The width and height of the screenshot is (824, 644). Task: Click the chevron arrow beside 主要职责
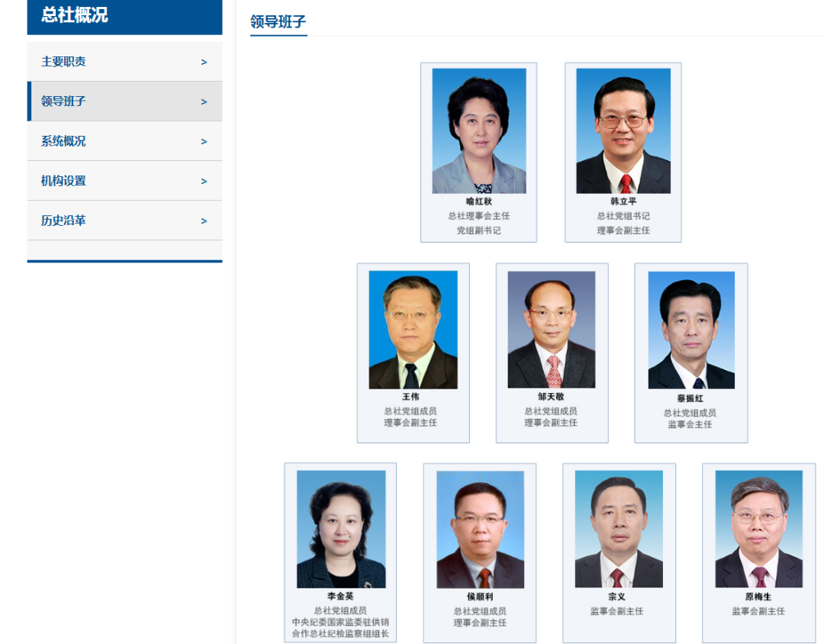click(204, 62)
